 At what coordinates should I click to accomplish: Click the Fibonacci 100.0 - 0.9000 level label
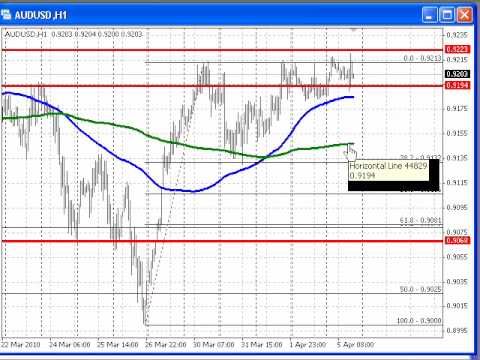pyautogui.click(x=419, y=321)
